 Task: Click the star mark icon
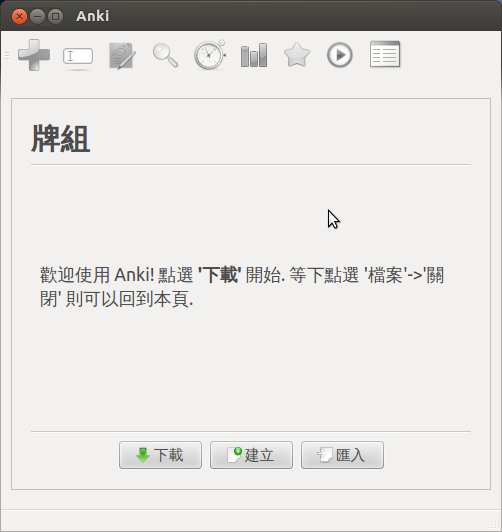pyautogui.click(x=297, y=55)
